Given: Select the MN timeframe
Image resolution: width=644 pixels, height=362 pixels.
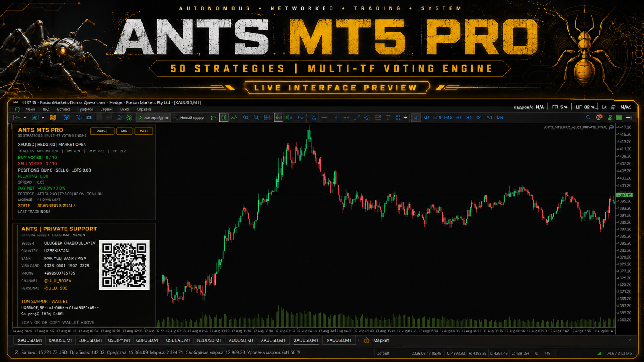Looking at the screenshot, I should click(500, 118).
